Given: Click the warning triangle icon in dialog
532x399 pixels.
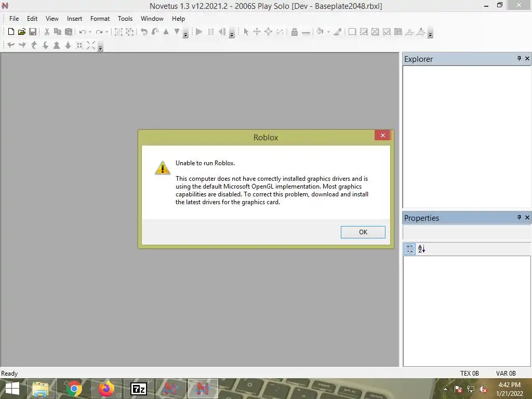Looking at the screenshot, I should [x=163, y=168].
